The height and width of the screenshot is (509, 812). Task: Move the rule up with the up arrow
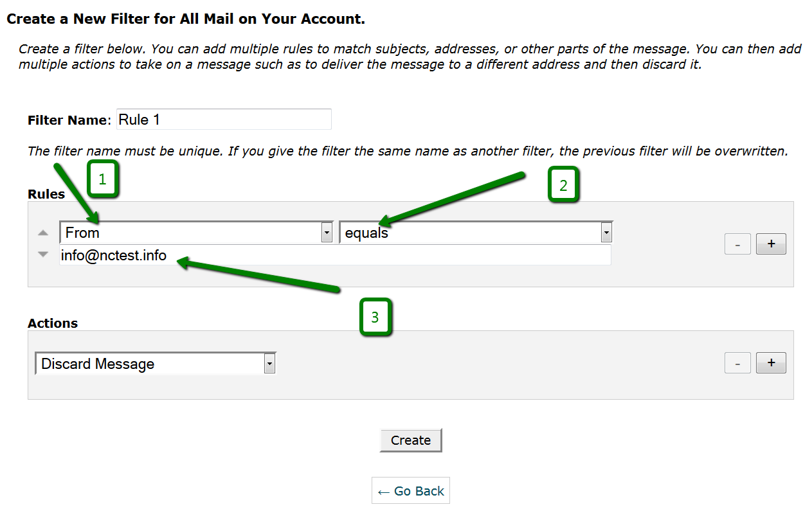tap(43, 233)
